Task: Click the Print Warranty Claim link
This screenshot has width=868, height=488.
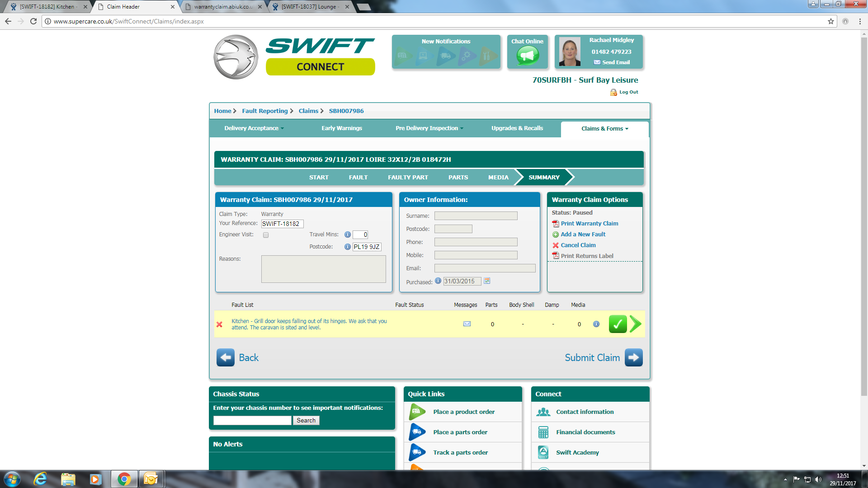Action: click(x=589, y=224)
